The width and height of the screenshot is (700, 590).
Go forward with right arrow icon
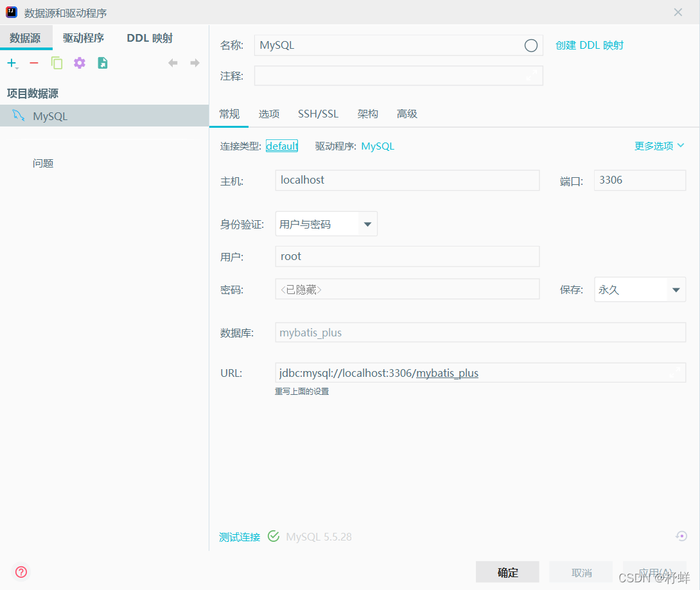point(195,63)
